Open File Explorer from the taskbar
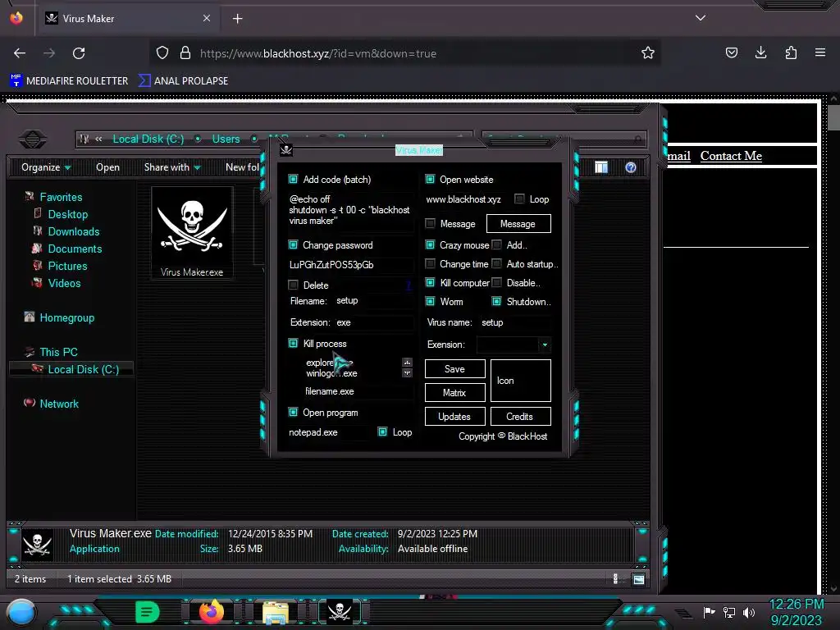This screenshot has height=630, width=840. [276, 612]
